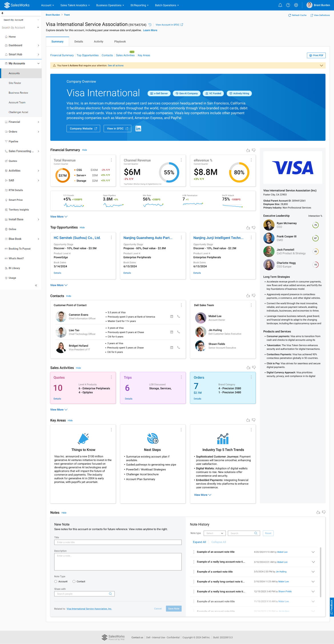Viewport: 334px width, 644px height.
Task: Thumbs down the Contacts section
Action: pos(253,296)
